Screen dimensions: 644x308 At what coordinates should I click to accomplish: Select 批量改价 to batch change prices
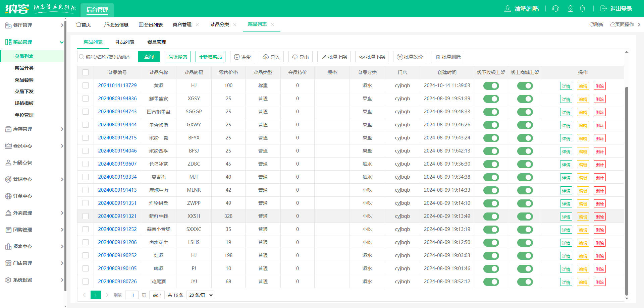410,57
